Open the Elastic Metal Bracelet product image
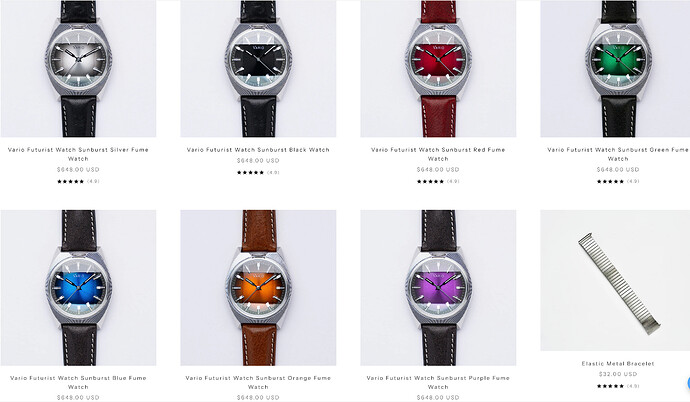Image resolution: width=690 pixels, height=402 pixels. pos(615,281)
